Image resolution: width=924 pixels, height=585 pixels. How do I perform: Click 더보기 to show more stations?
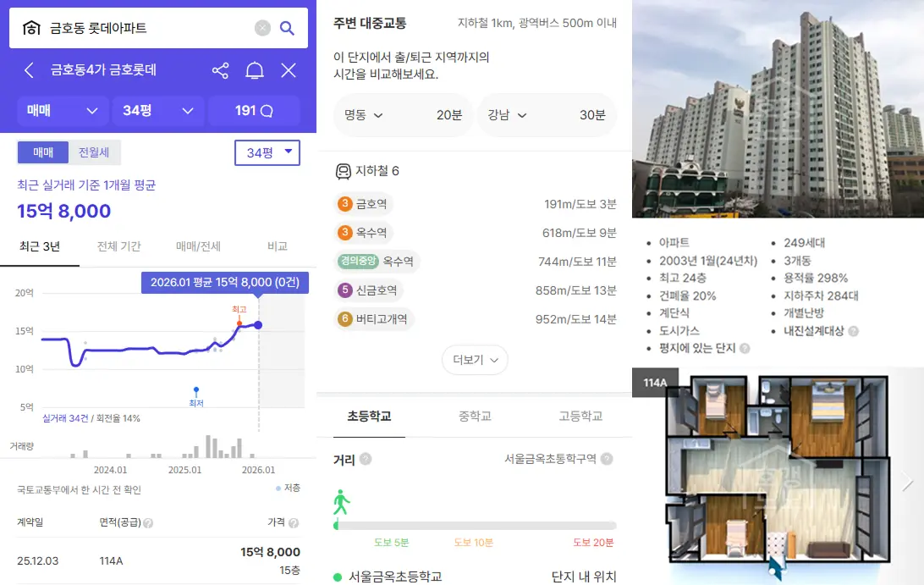475,360
